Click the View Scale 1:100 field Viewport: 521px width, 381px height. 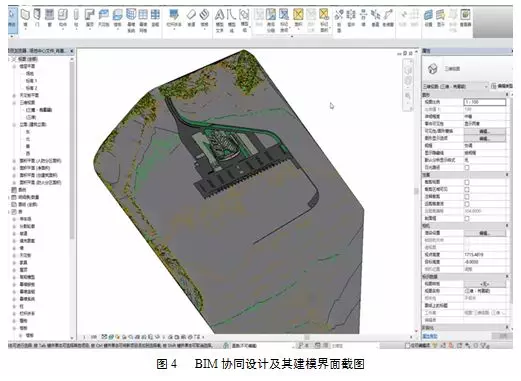484,102
